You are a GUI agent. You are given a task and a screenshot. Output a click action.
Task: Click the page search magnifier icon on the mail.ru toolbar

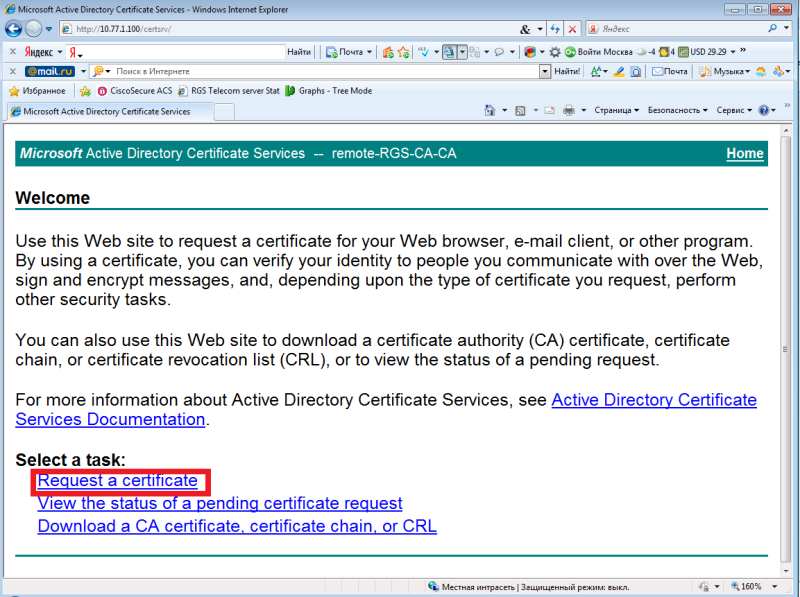click(636, 71)
